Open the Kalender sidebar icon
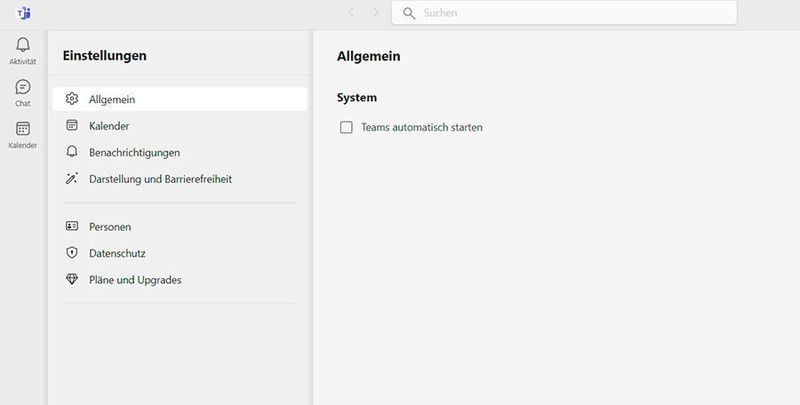The image size is (800, 405). (x=23, y=129)
